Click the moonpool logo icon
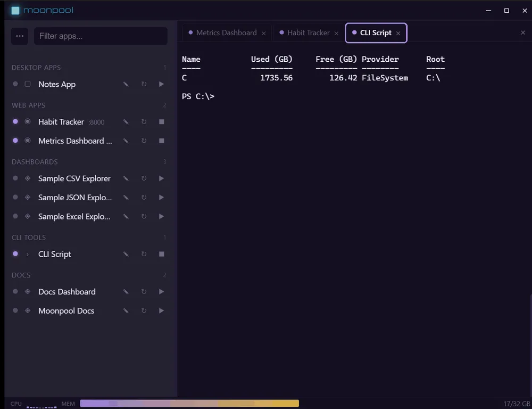Screen dimensions: 532x409 pyautogui.click(x=15, y=10)
